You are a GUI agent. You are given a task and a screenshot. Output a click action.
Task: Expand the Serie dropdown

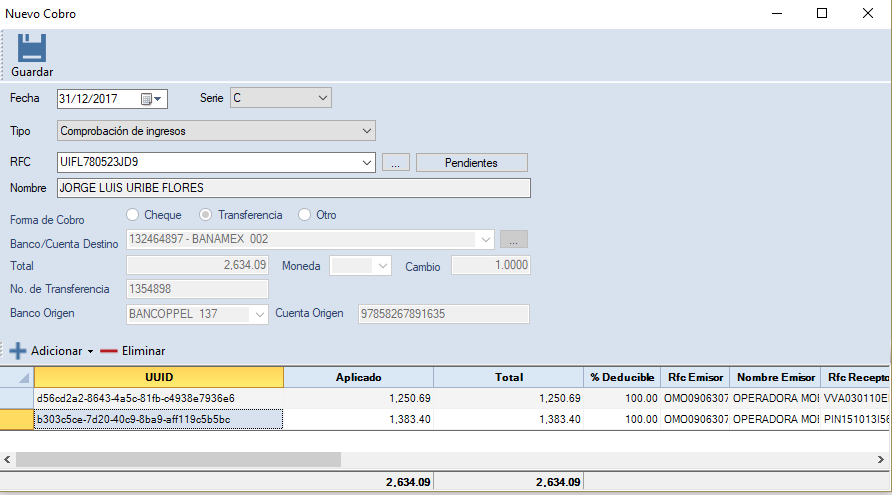(322, 98)
